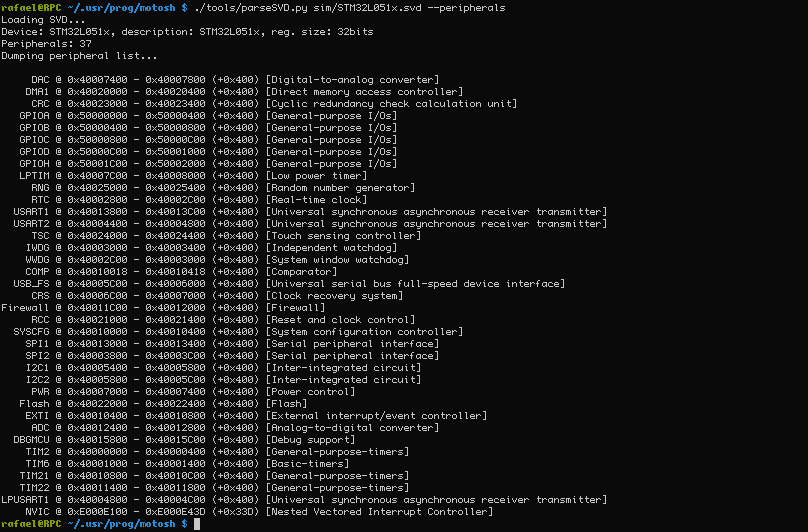Select '[Clock recovery system]' text
Screen dimensions: 808x532
click(x=334, y=295)
